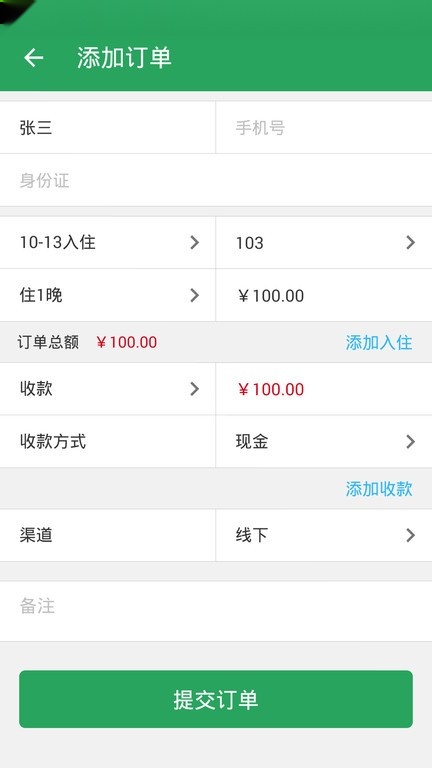Image resolution: width=432 pixels, height=768 pixels.
Task: Tap the chevron next to 住1晚
Action: pos(194,295)
